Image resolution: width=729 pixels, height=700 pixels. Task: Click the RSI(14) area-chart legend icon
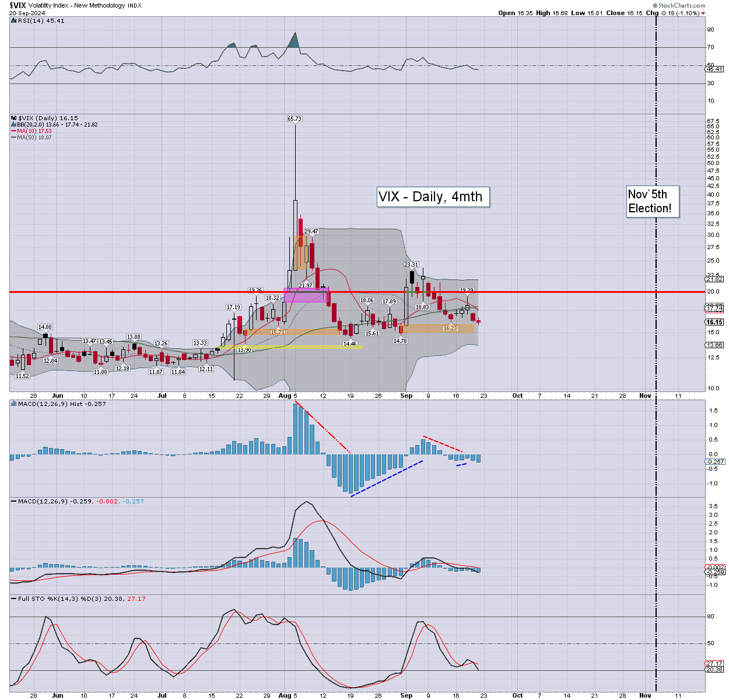(x=14, y=20)
